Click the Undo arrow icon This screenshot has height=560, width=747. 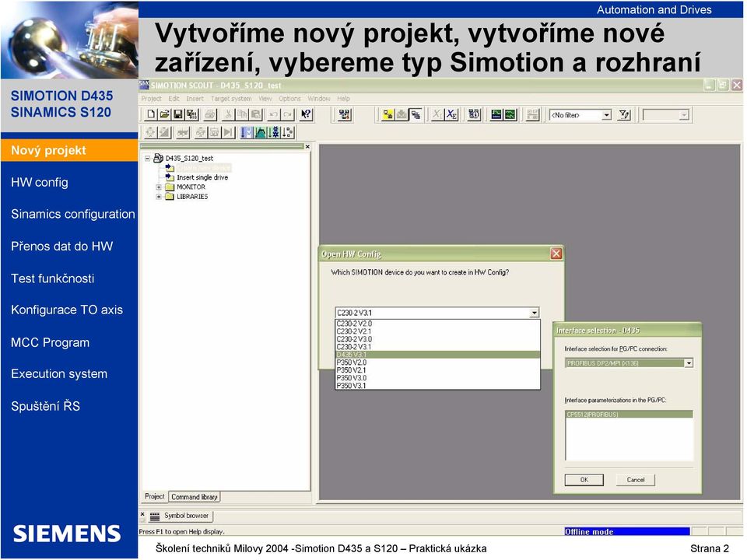tap(274, 114)
